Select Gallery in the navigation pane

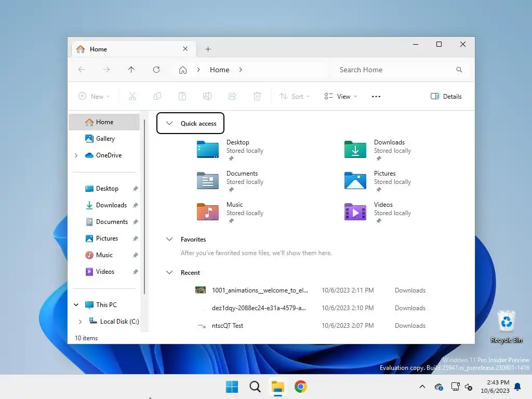click(x=104, y=139)
